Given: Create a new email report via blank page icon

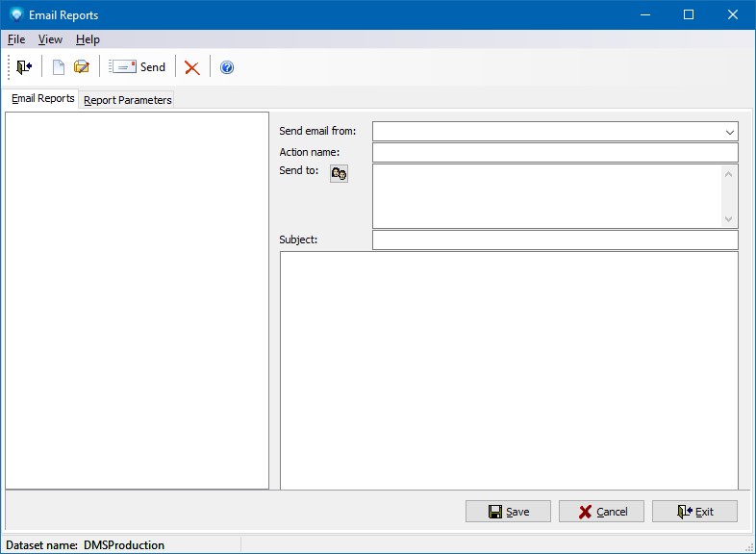Looking at the screenshot, I should [59, 67].
